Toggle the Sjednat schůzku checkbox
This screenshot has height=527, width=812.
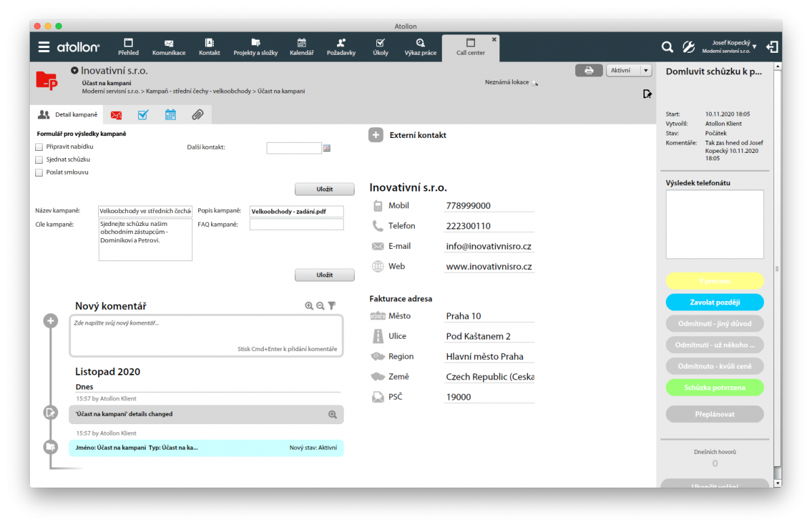pyautogui.click(x=39, y=160)
